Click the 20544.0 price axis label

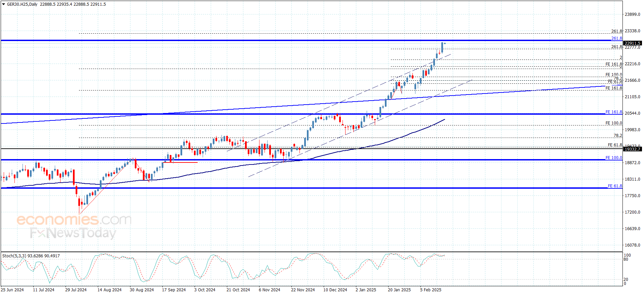pyautogui.click(x=632, y=113)
